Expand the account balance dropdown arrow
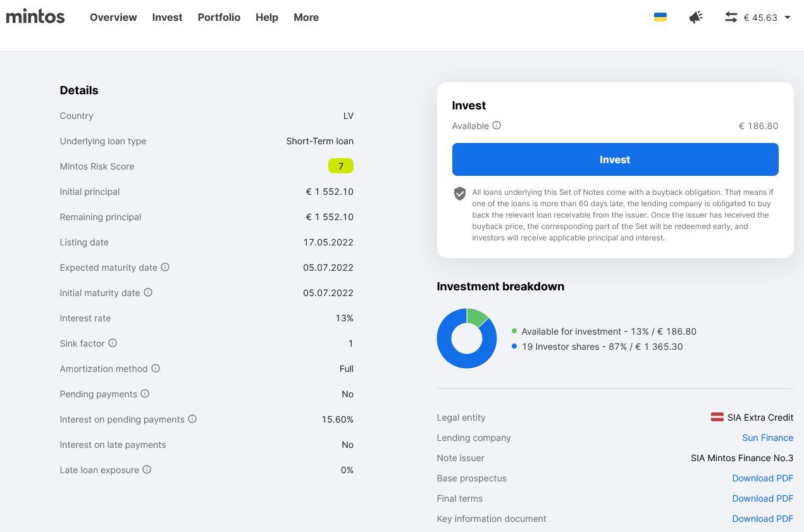This screenshot has height=532, width=804. 788,17
